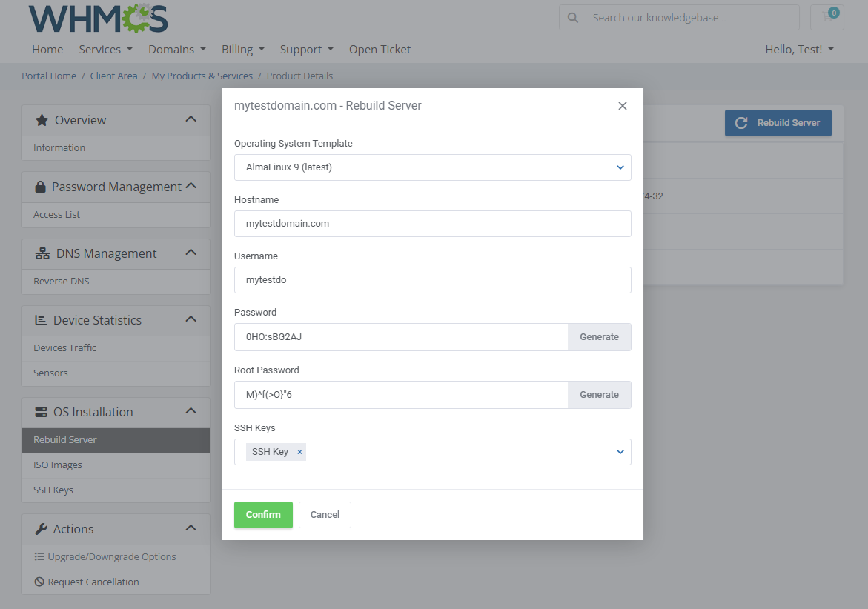Image resolution: width=868 pixels, height=609 pixels.
Task: Open My Products & Services breadcrumb
Action: [202, 76]
